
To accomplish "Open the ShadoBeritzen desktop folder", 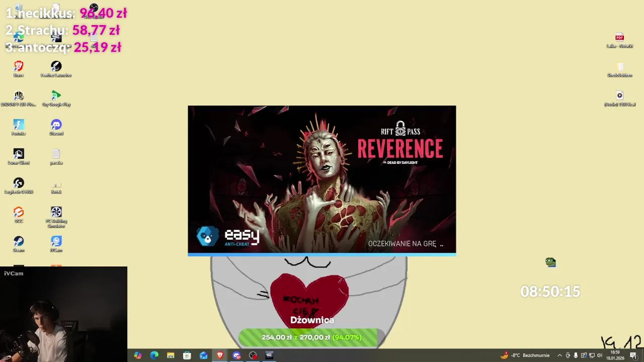I will pyautogui.click(x=619, y=69).
